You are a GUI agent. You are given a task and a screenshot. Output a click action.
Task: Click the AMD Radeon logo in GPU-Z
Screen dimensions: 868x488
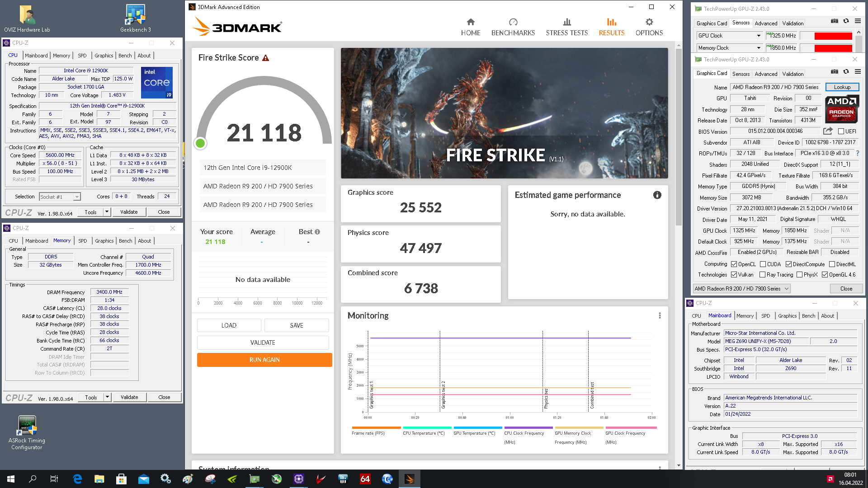click(842, 109)
